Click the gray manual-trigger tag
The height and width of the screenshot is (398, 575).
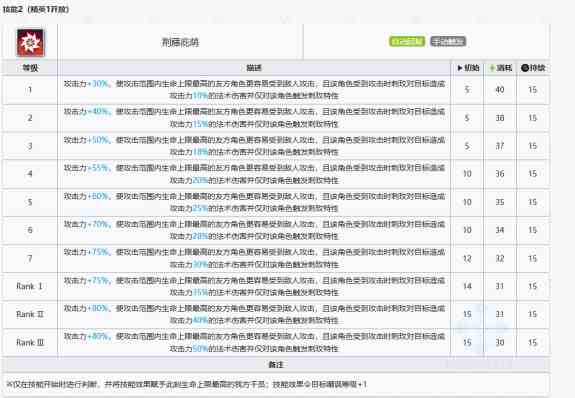point(448,41)
